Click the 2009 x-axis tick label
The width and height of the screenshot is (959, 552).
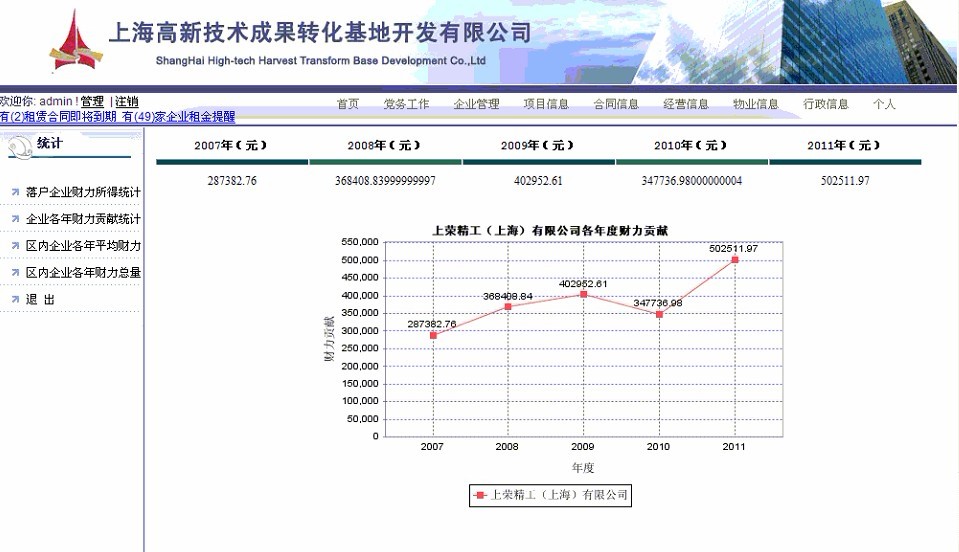point(582,447)
